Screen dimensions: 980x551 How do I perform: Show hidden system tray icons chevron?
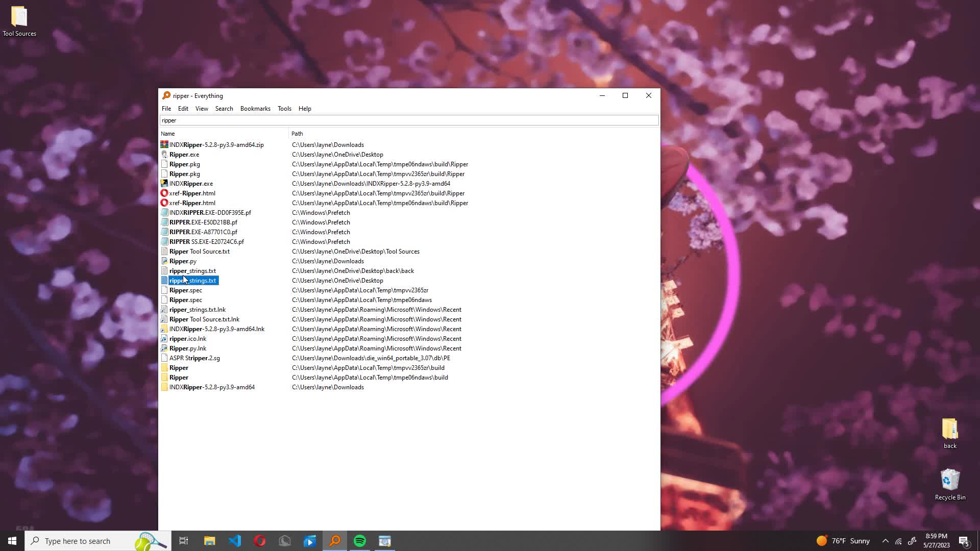(886, 541)
